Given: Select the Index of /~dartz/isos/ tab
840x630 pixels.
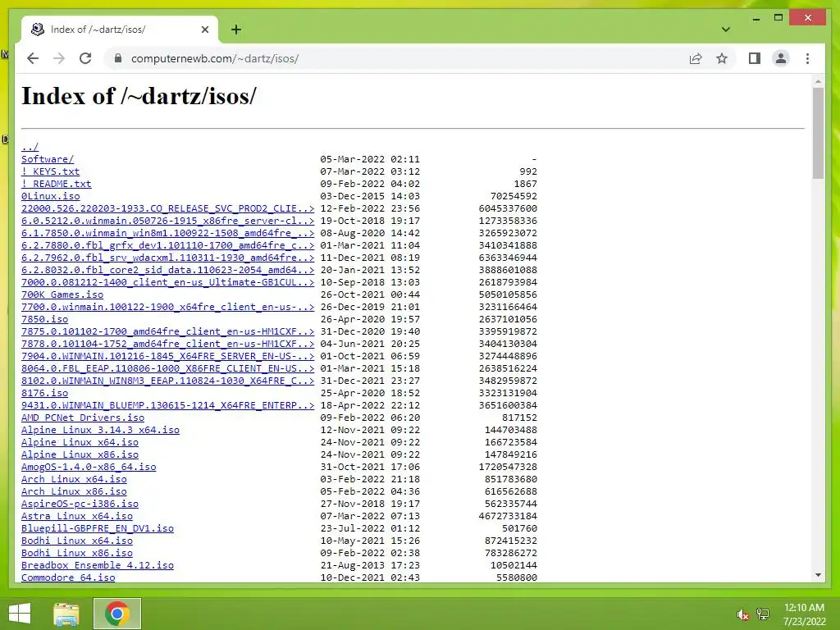Looking at the screenshot, I should (120, 30).
